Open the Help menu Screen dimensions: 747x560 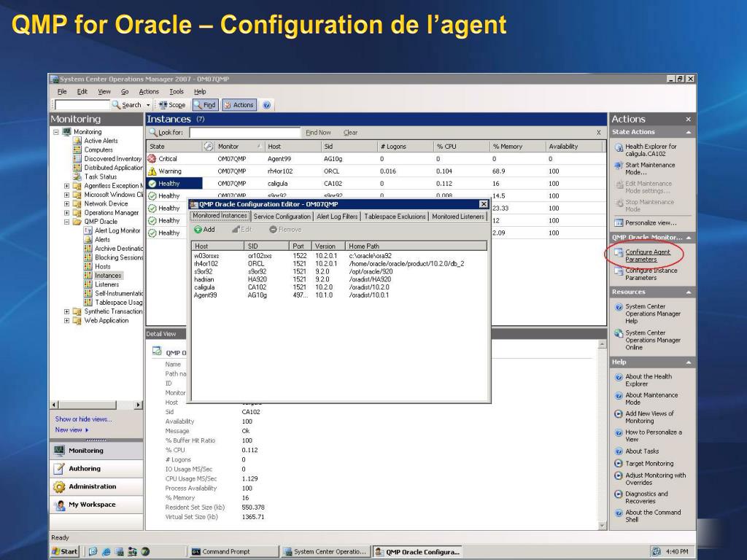tap(200, 91)
